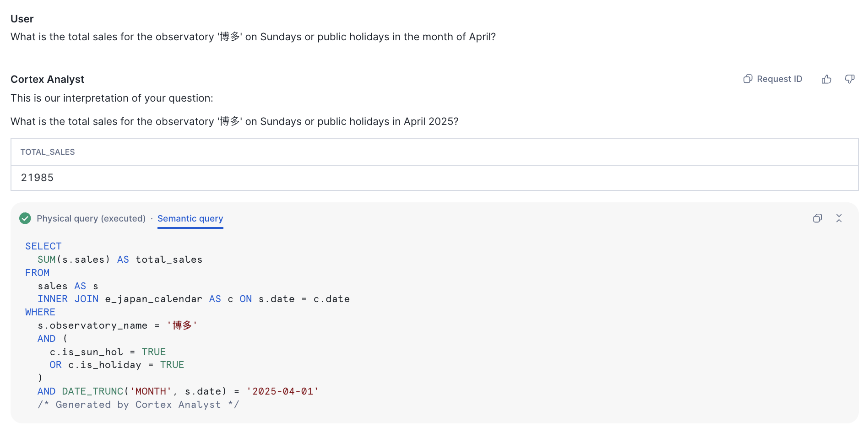Select the TOTAL_SALES column header
Screen dimensions: 868x433
(x=48, y=152)
